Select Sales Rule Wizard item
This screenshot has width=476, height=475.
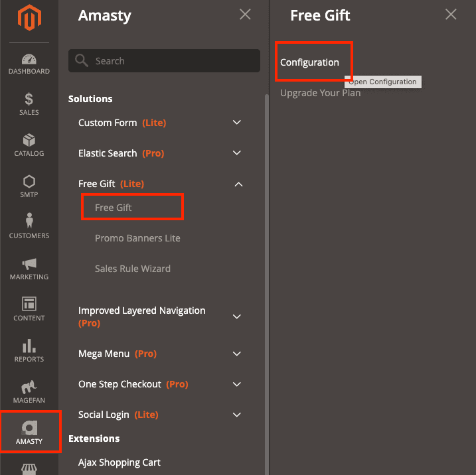point(133,269)
